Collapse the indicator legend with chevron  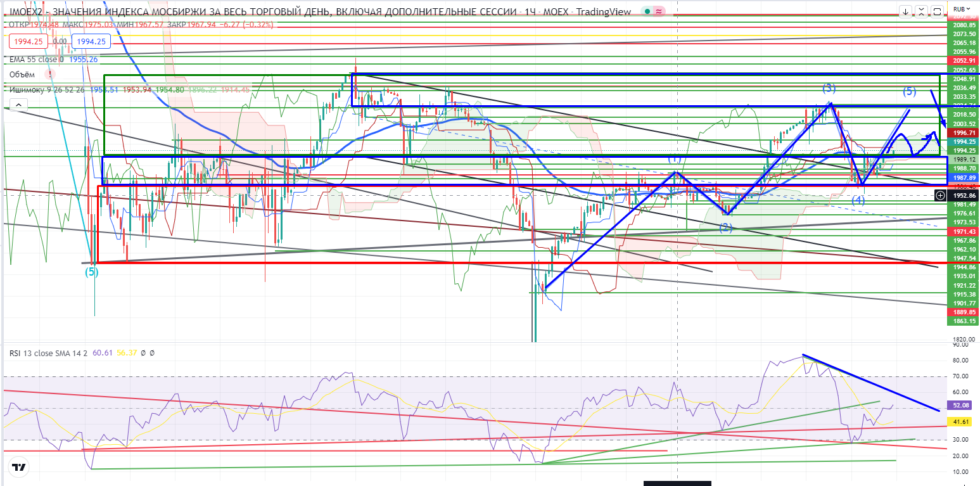click(x=18, y=105)
